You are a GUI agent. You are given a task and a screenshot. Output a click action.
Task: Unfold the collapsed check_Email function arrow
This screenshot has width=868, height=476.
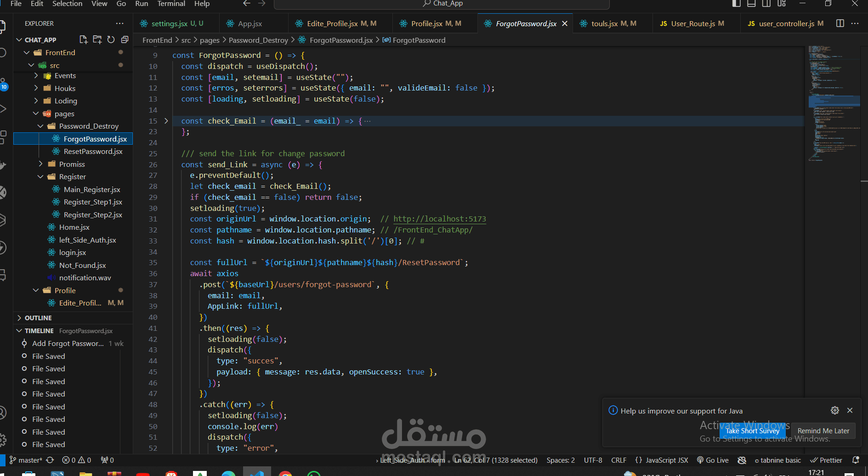pos(166,121)
